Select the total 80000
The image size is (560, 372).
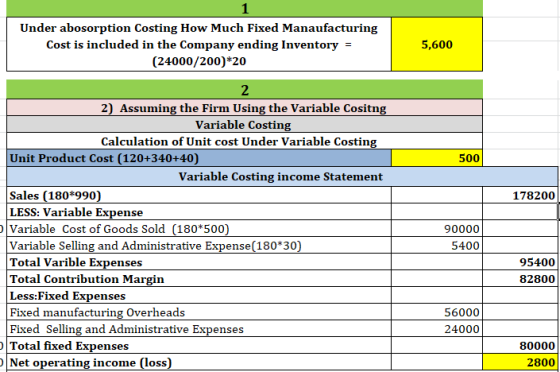520,346
